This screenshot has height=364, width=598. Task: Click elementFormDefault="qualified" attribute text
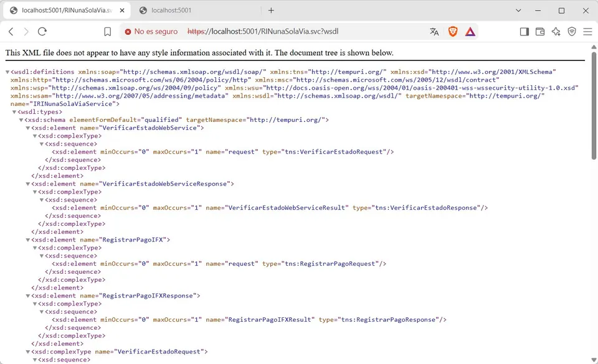(x=125, y=120)
